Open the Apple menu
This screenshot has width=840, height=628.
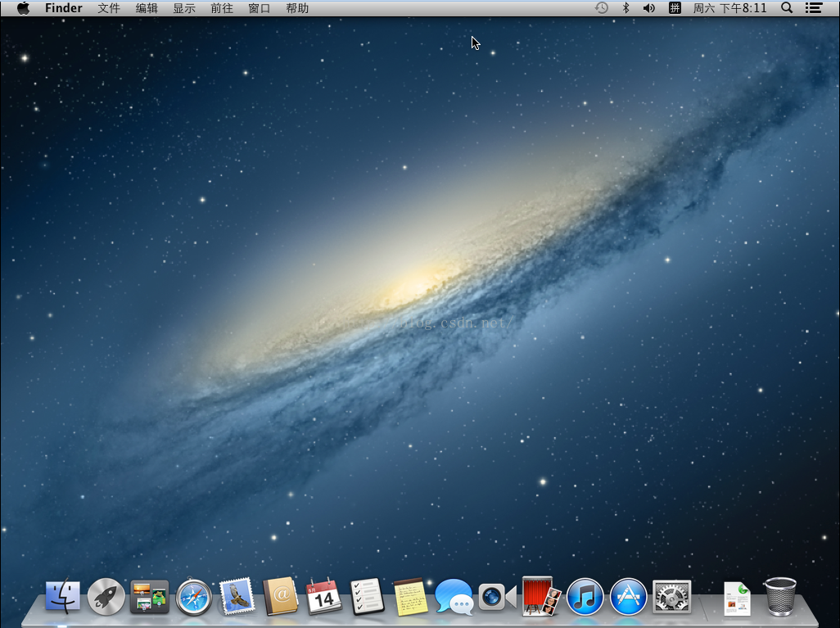(23, 8)
